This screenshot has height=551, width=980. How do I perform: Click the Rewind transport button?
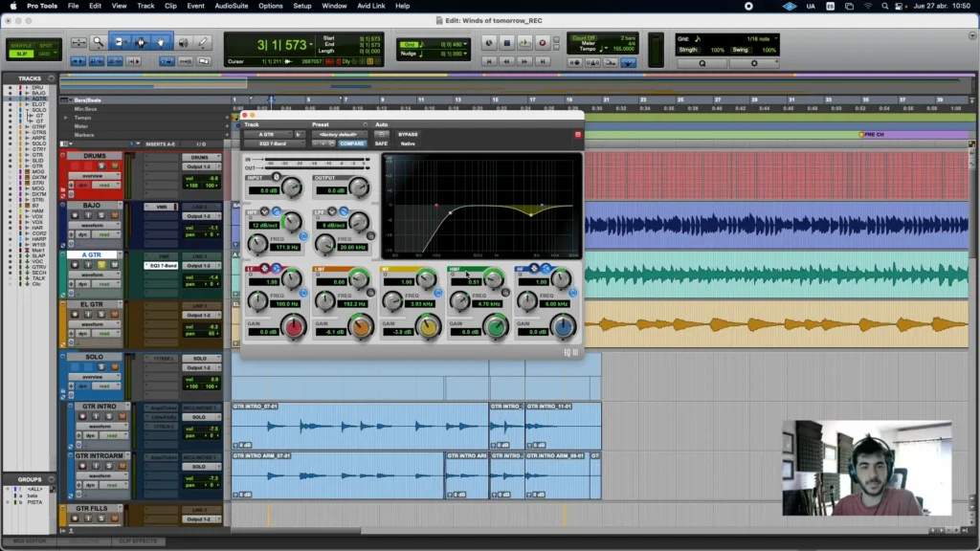[x=506, y=62]
